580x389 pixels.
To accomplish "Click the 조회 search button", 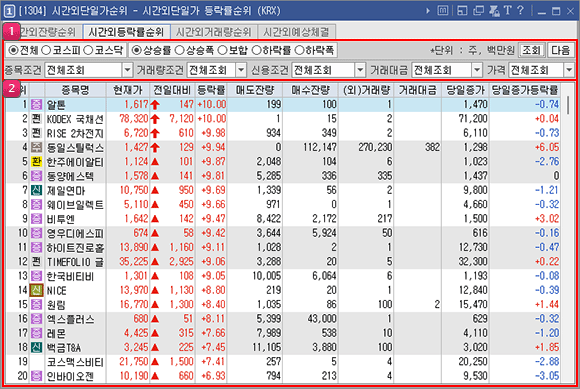I will point(532,50).
